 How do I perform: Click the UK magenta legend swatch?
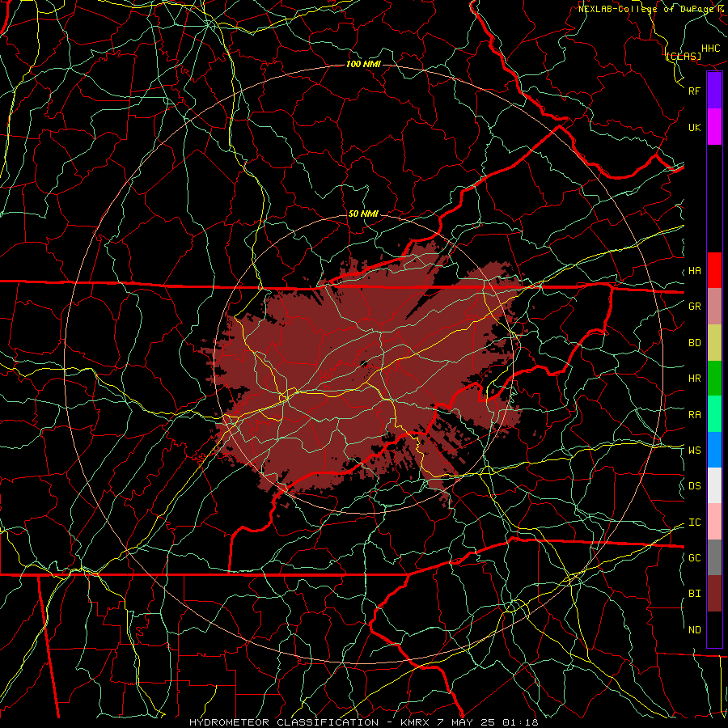714,127
